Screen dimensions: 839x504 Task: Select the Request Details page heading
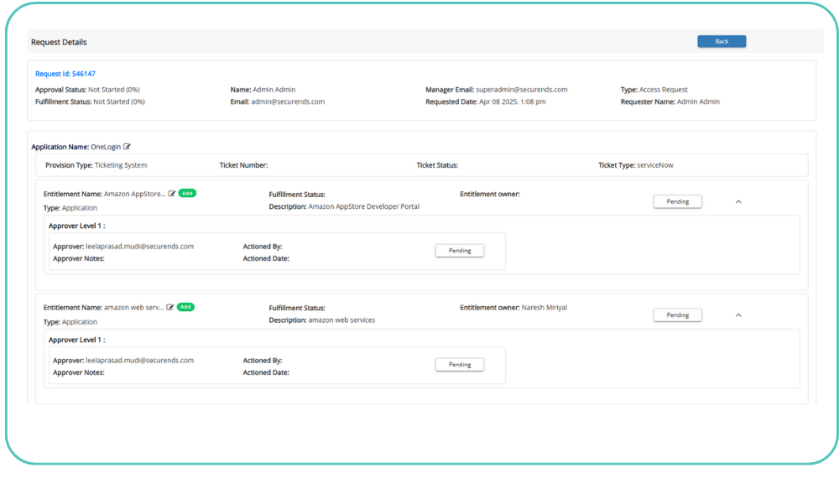pos(59,42)
